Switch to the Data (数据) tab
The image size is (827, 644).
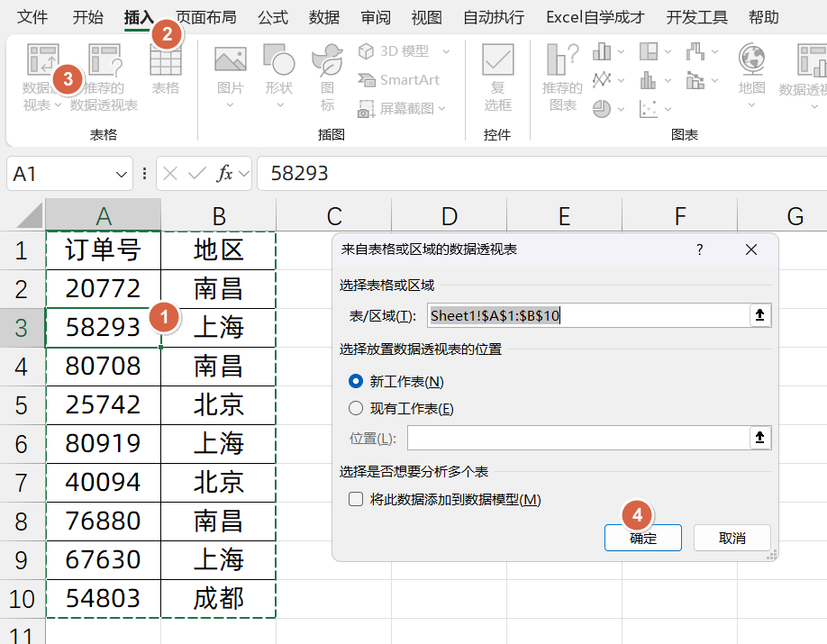click(323, 17)
